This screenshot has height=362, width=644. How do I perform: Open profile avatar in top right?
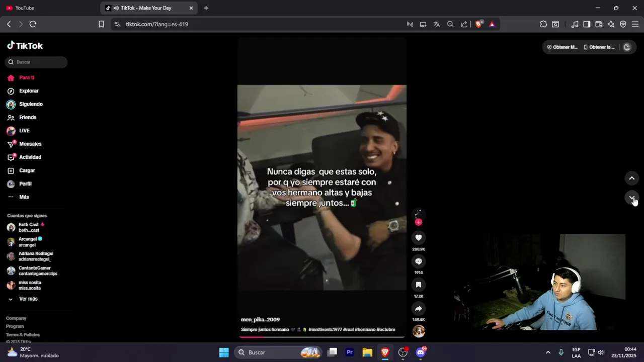627,47
